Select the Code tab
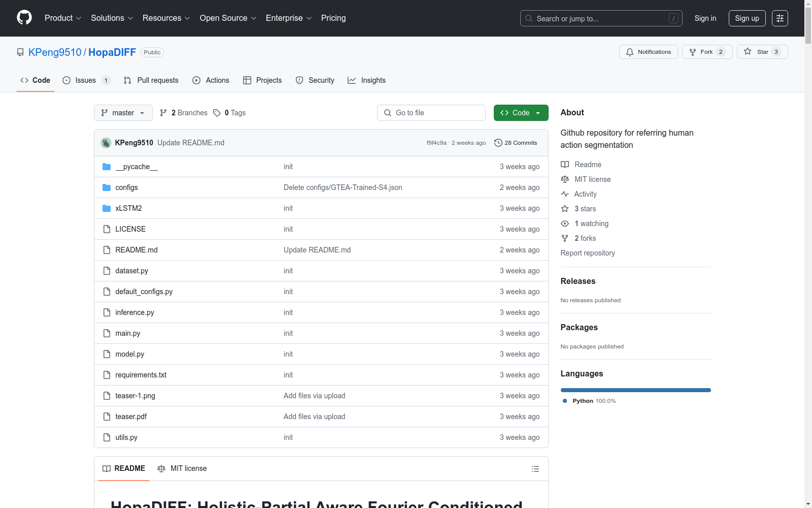 (36, 80)
